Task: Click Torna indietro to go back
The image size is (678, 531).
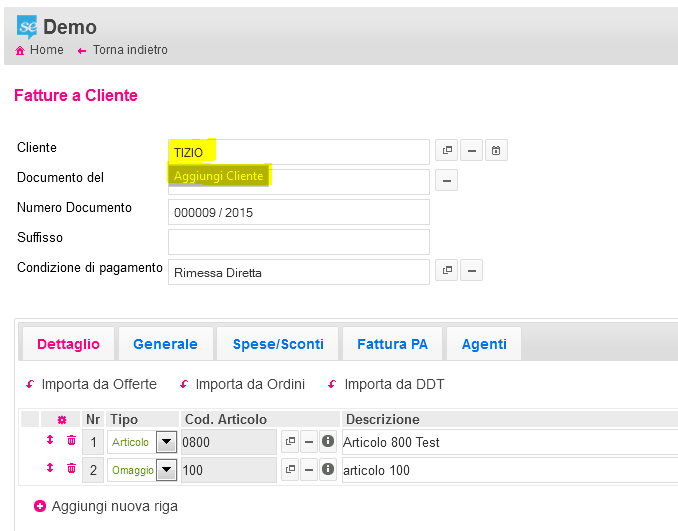Action: [130, 50]
